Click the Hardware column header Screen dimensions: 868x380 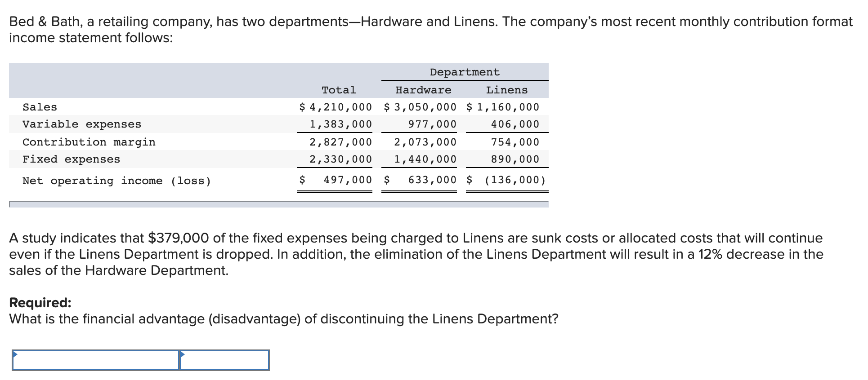tap(423, 90)
